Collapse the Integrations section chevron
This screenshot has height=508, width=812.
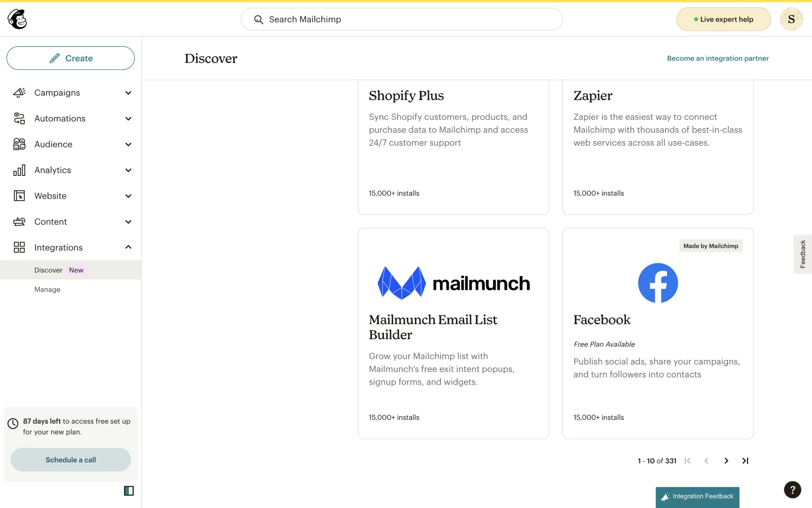pyautogui.click(x=128, y=247)
